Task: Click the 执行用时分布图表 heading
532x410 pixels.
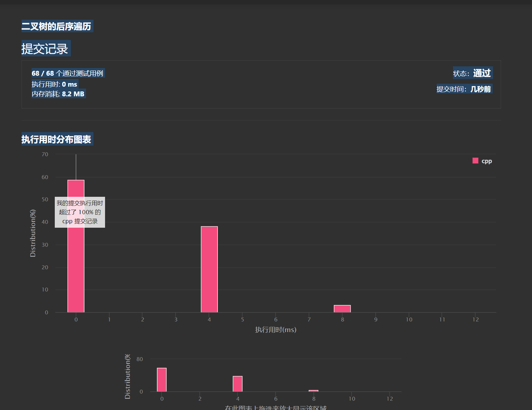Action: (x=57, y=139)
